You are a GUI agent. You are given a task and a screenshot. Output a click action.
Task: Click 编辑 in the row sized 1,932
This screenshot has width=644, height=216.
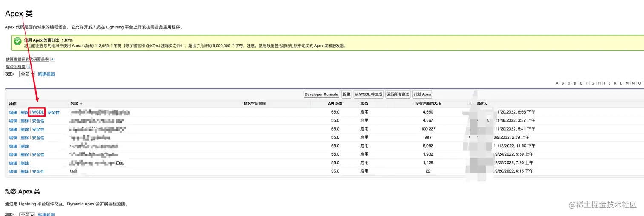pyautogui.click(x=13, y=155)
